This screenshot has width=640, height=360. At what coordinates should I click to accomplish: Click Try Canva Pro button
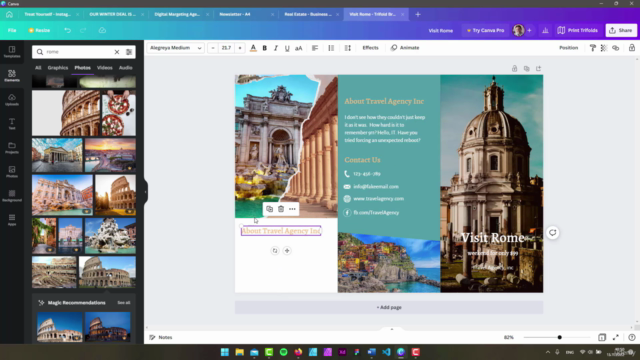485,30
